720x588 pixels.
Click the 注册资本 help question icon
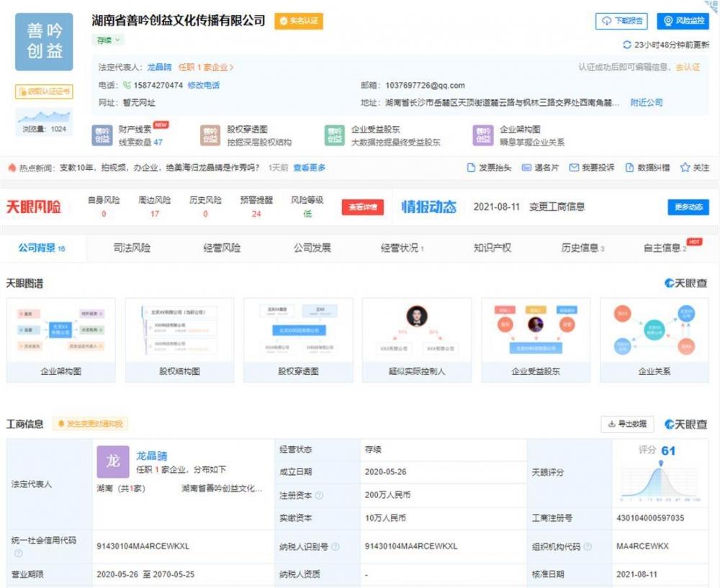[x=319, y=495]
